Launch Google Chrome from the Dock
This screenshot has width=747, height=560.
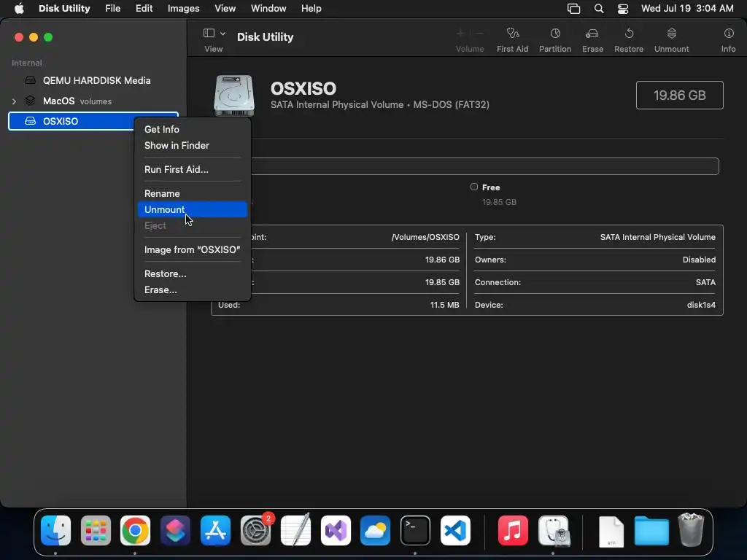(x=135, y=530)
